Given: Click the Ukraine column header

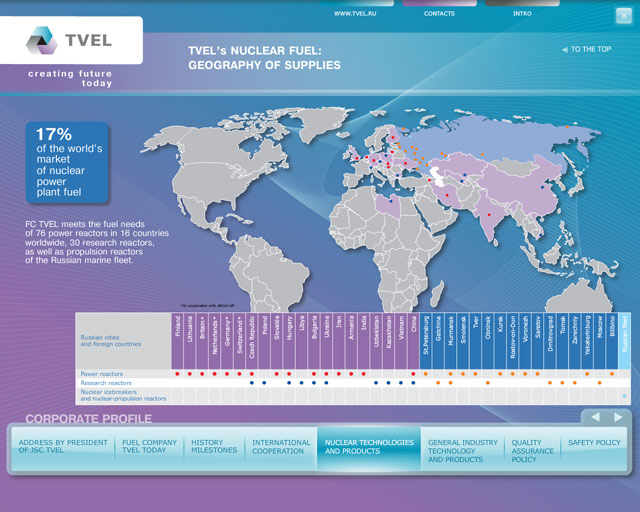Looking at the screenshot, I should [327, 341].
